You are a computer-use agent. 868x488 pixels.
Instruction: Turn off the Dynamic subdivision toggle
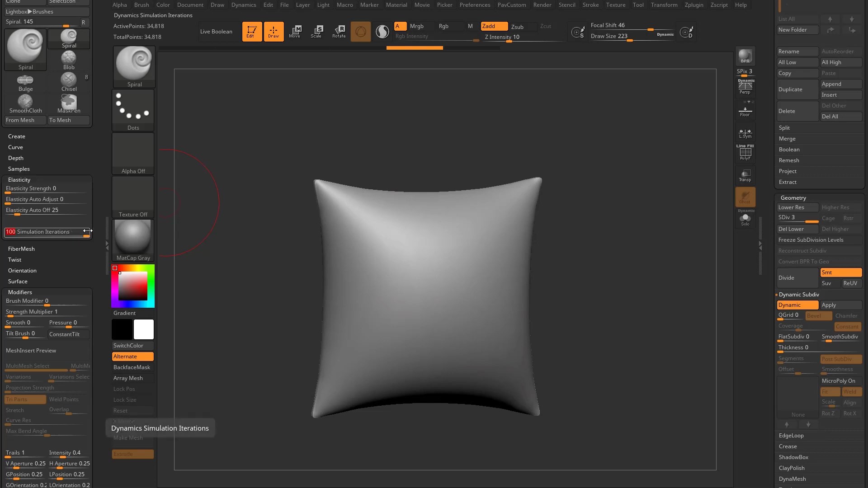click(797, 305)
